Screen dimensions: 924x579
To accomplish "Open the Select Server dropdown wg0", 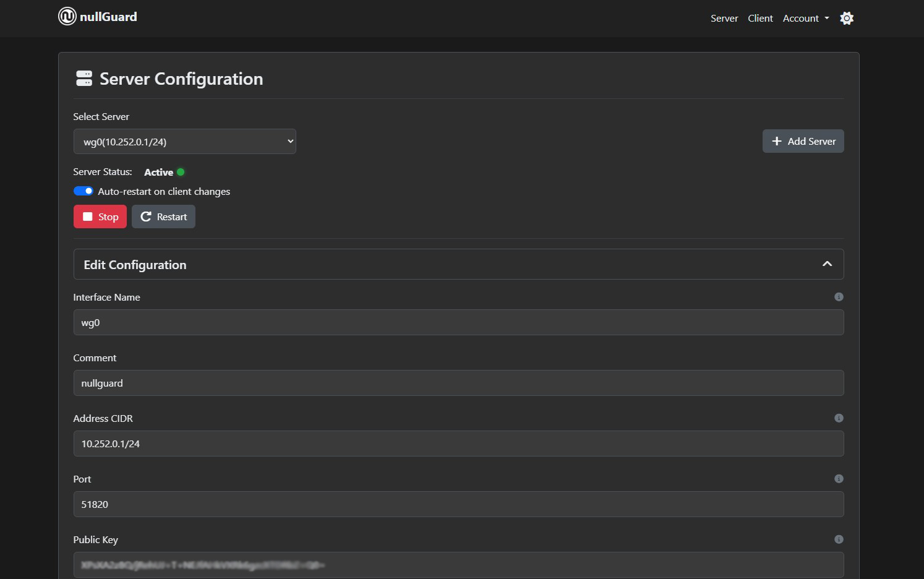I will (185, 142).
